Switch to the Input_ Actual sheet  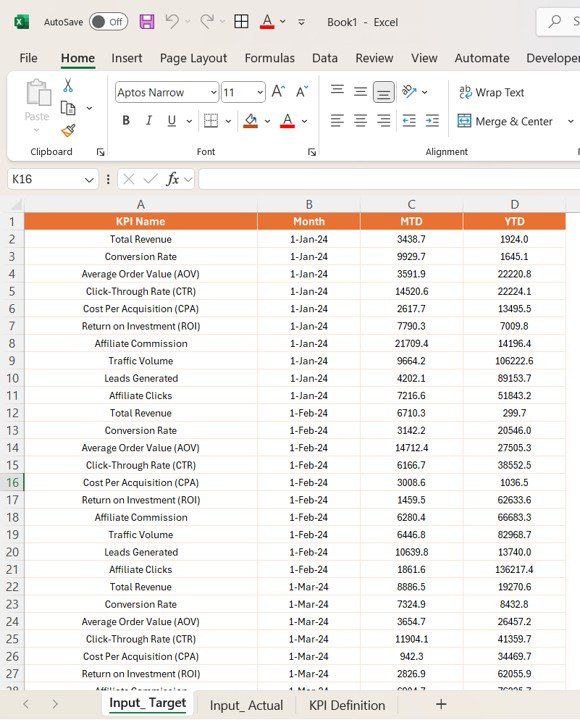pos(246,705)
